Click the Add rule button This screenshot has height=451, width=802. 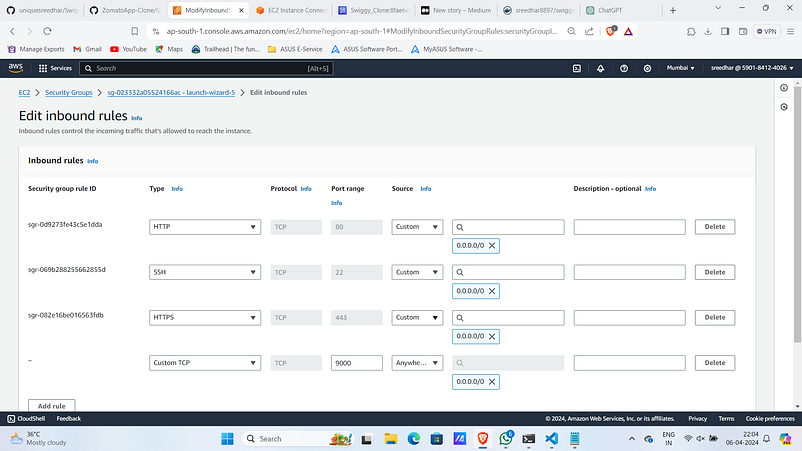(52, 405)
